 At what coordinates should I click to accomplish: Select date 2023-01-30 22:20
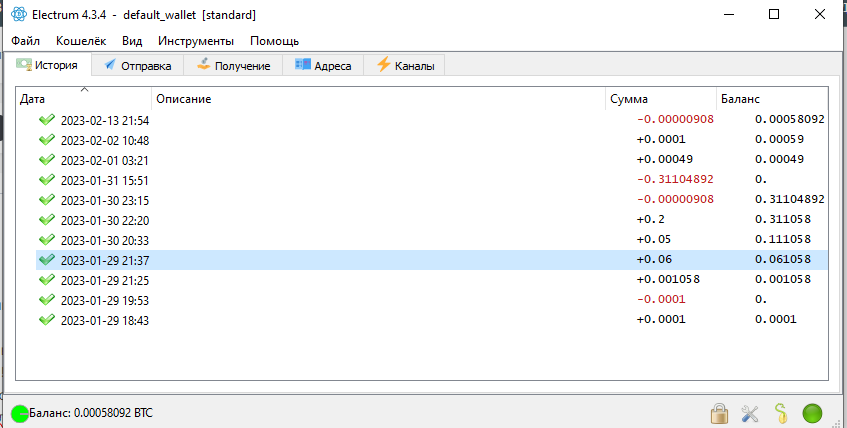point(105,220)
